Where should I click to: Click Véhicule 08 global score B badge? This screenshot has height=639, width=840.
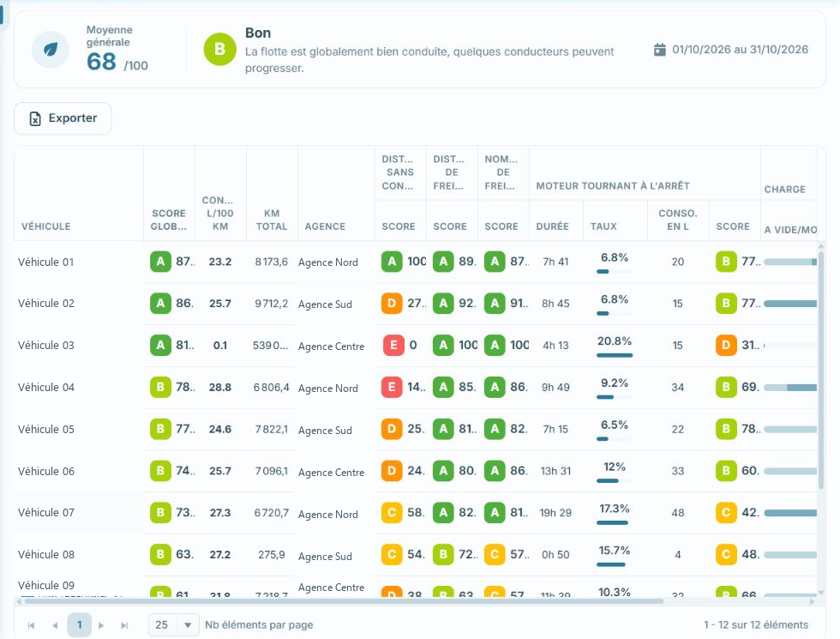[160, 554]
